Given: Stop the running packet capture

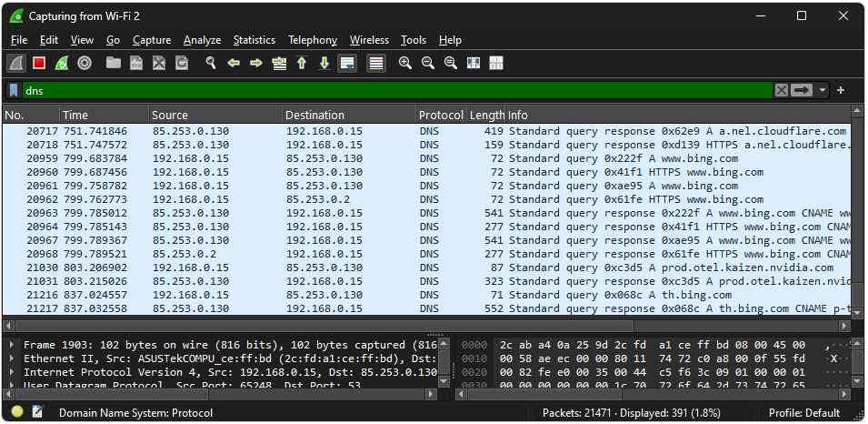Looking at the screenshot, I should [x=39, y=63].
